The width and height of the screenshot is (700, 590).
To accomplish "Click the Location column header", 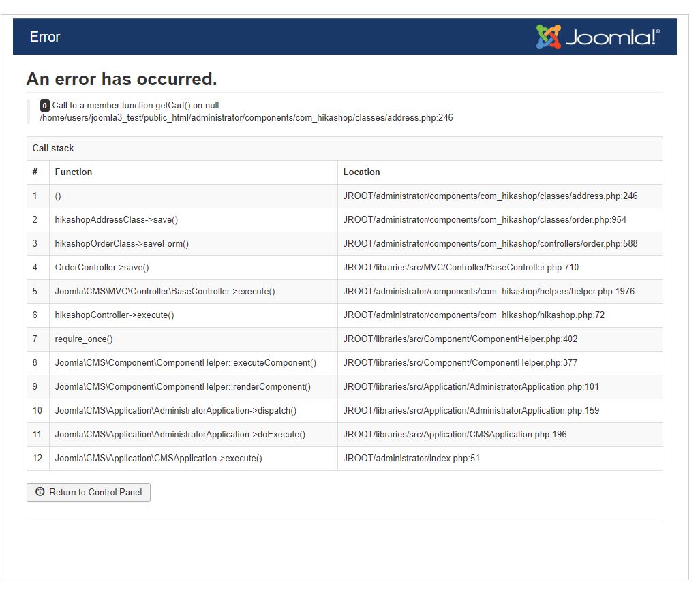I will (361, 172).
